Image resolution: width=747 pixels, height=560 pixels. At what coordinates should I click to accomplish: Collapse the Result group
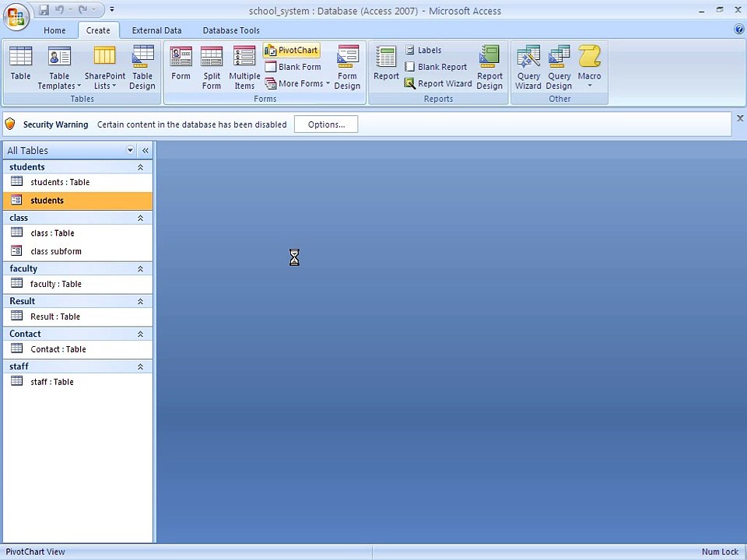141,302
